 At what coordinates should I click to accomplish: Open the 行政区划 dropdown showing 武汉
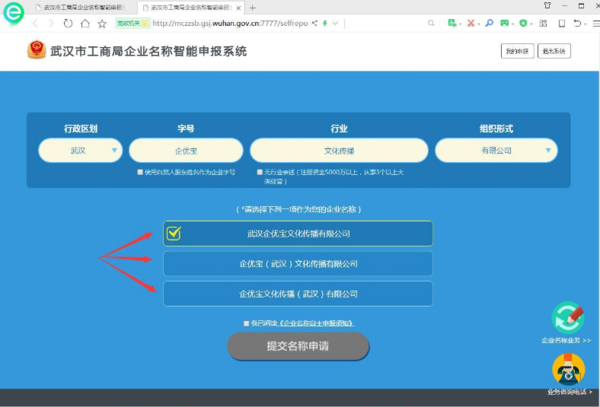click(80, 150)
